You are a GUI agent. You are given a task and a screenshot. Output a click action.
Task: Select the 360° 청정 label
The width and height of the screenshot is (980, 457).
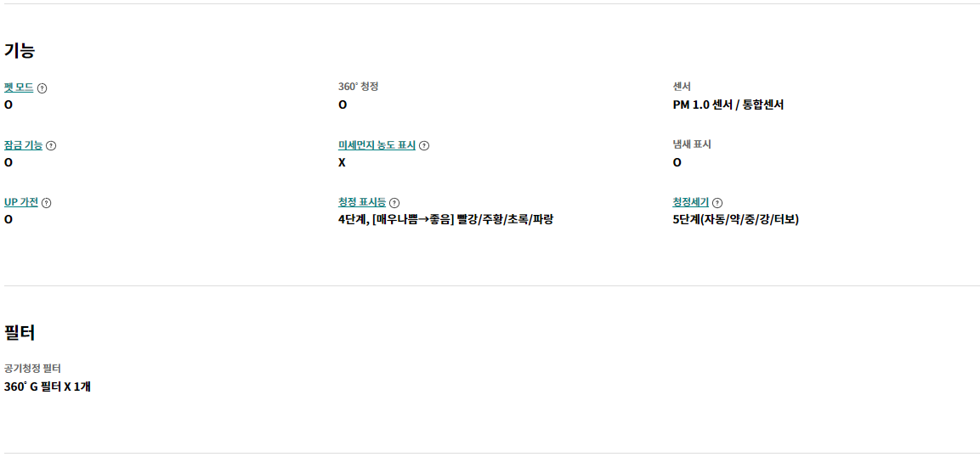tap(358, 87)
